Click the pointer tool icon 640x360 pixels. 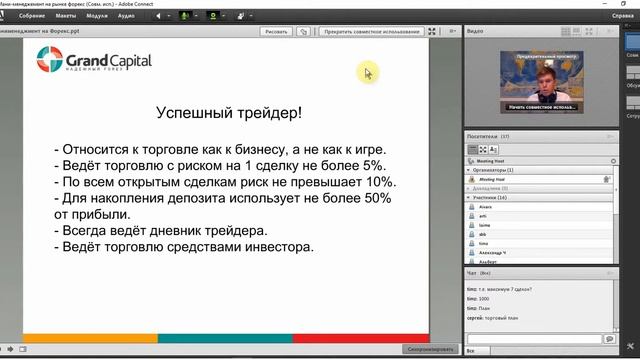click(303, 31)
